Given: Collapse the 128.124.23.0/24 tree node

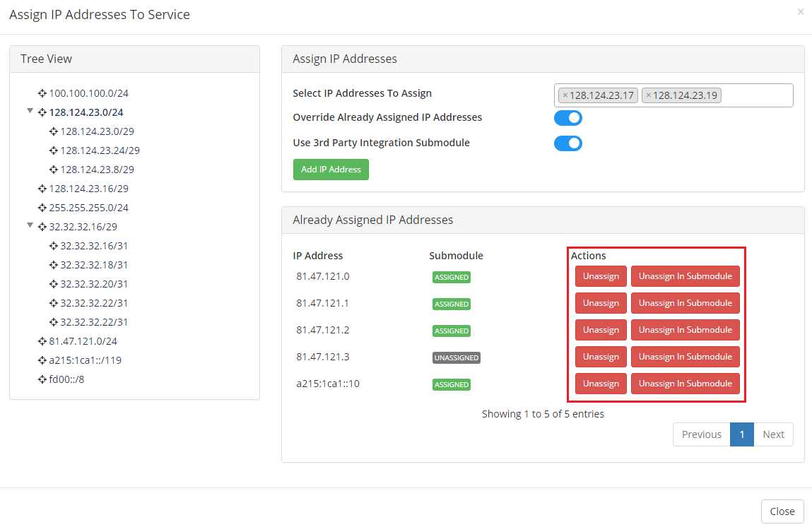Looking at the screenshot, I should click(x=30, y=111).
